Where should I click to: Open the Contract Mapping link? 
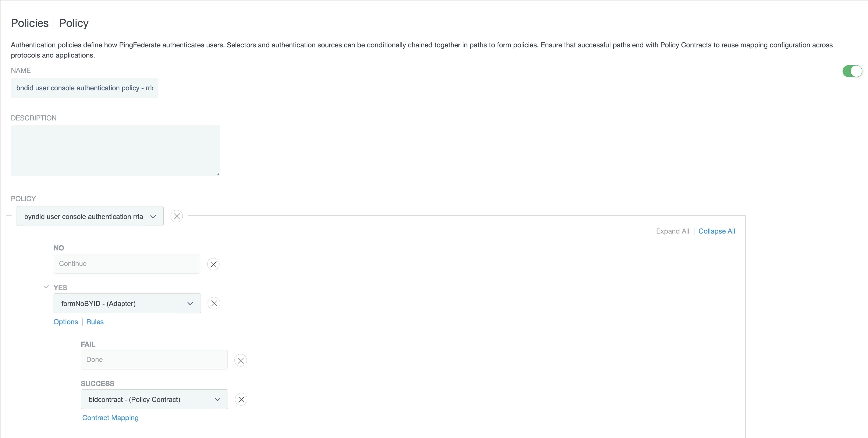tap(110, 418)
